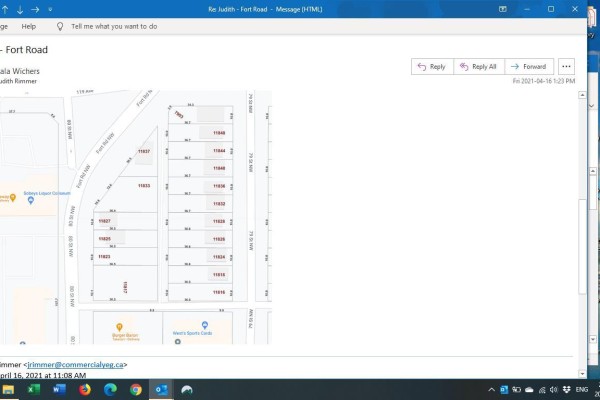Image resolution: width=600 pixels, height=400 pixels.
Task: Click the Reply All button
Action: point(479,67)
